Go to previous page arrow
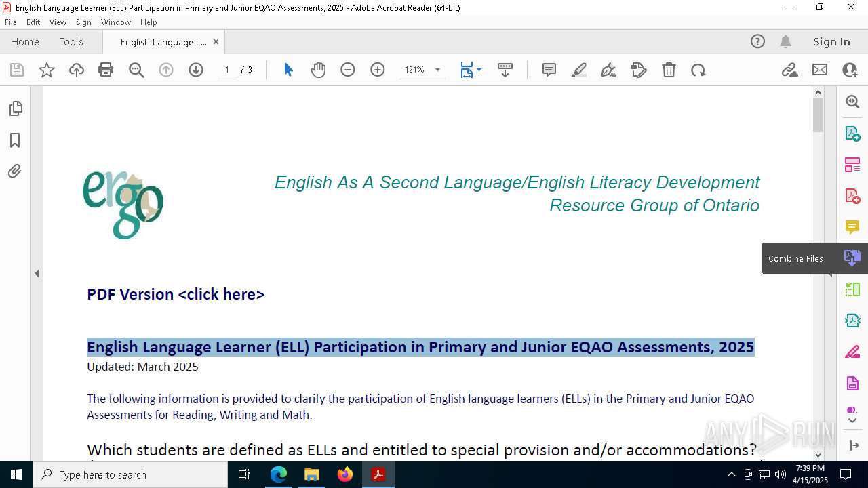The image size is (868, 488). click(166, 70)
